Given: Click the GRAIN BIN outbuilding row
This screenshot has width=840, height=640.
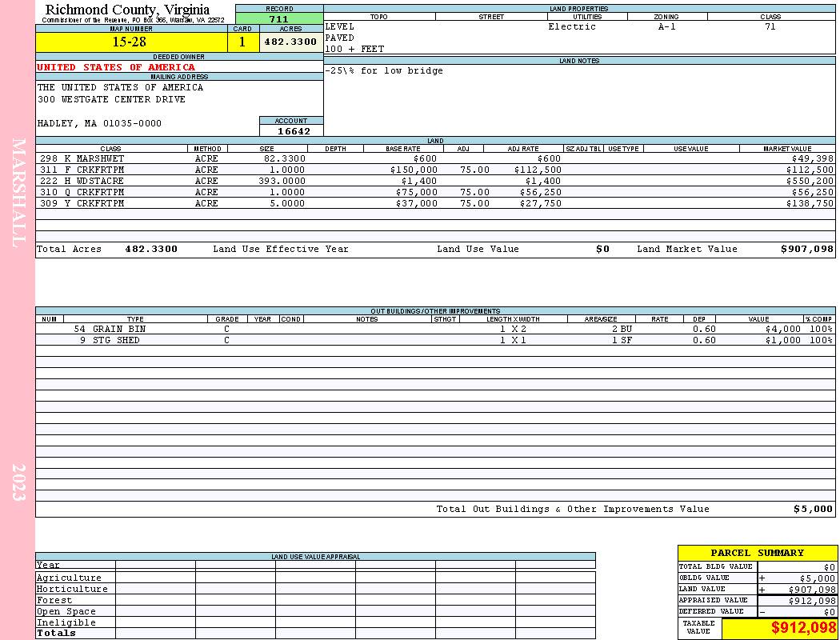Looking at the screenshot, I should tap(435, 329).
